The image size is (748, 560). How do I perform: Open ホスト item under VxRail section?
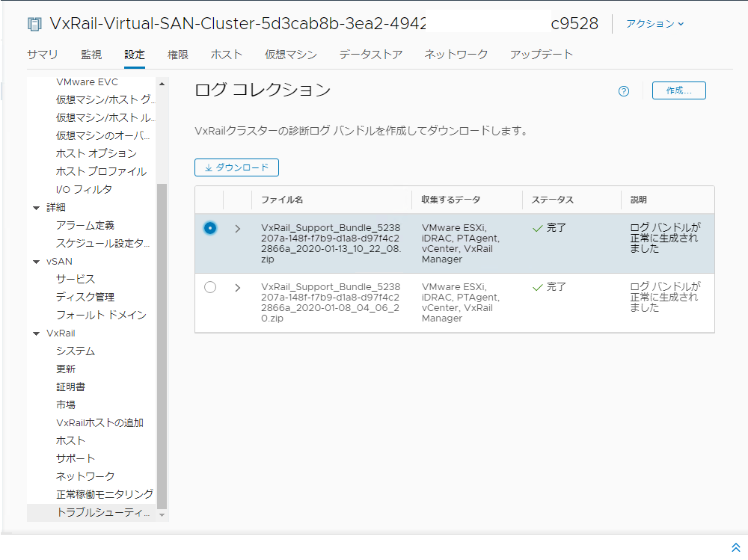point(70,441)
